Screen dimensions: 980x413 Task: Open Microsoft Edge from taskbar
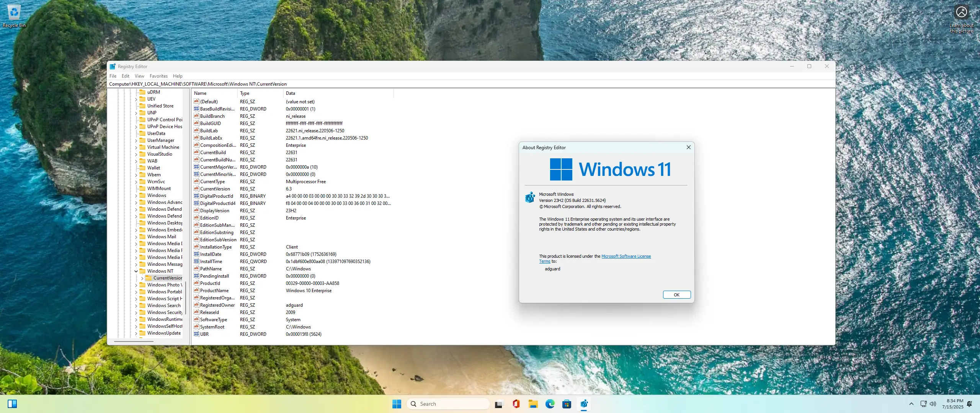tap(550, 404)
